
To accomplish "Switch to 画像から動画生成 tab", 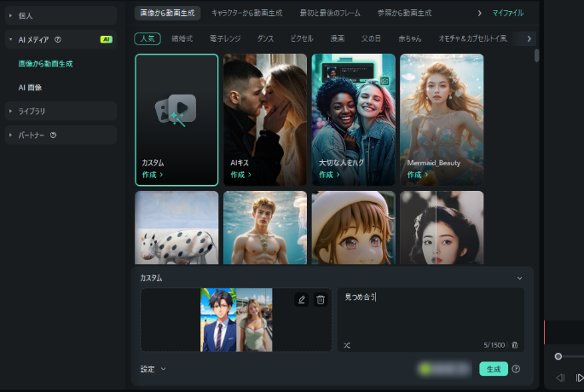I will coord(167,13).
